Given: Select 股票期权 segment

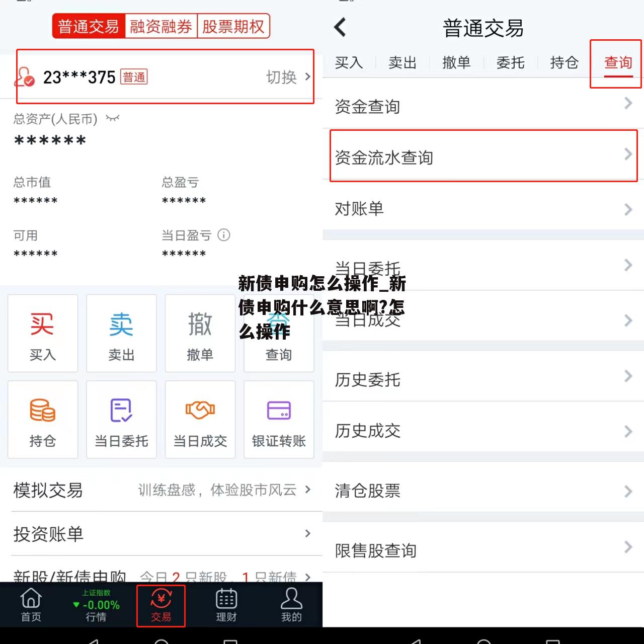Looking at the screenshot, I should 233,26.
